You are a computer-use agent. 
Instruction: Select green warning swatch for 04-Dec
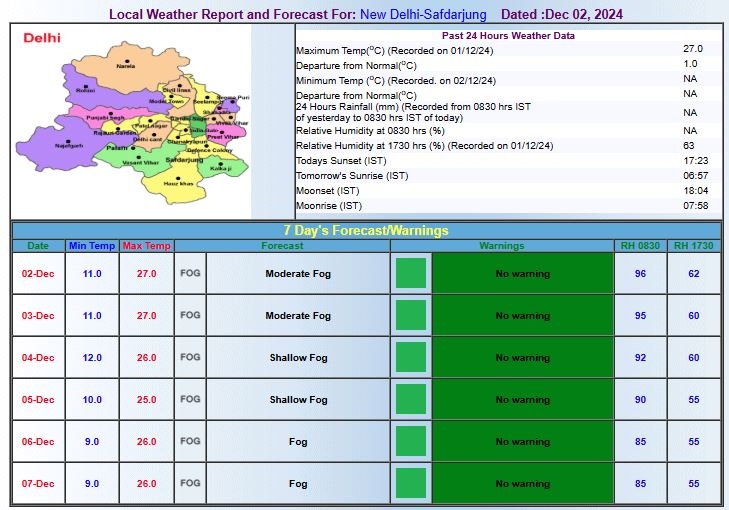pyautogui.click(x=411, y=357)
